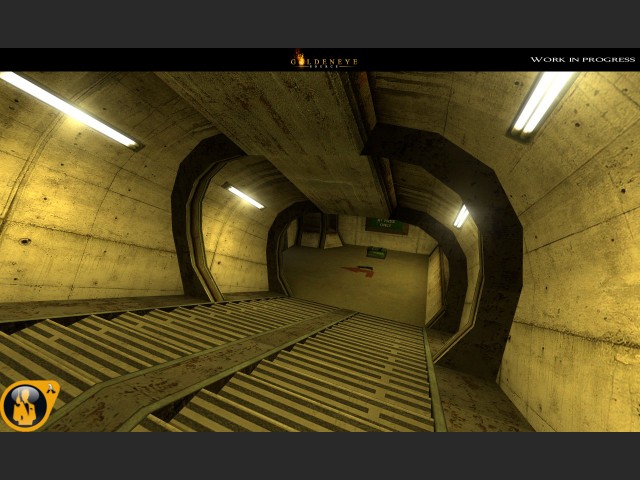The image size is (640, 480).
Task: Click the red arrow on the far wall
Action: pyautogui.click(x=359, y=271)
